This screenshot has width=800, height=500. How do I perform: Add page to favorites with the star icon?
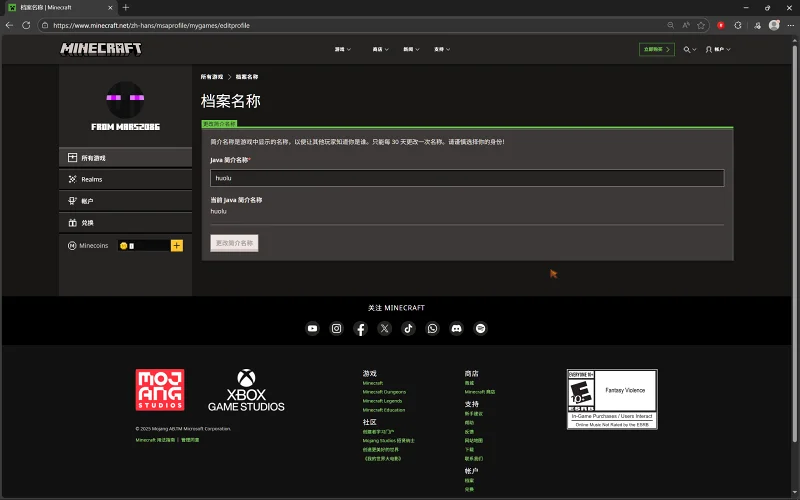tap(701, 25)
